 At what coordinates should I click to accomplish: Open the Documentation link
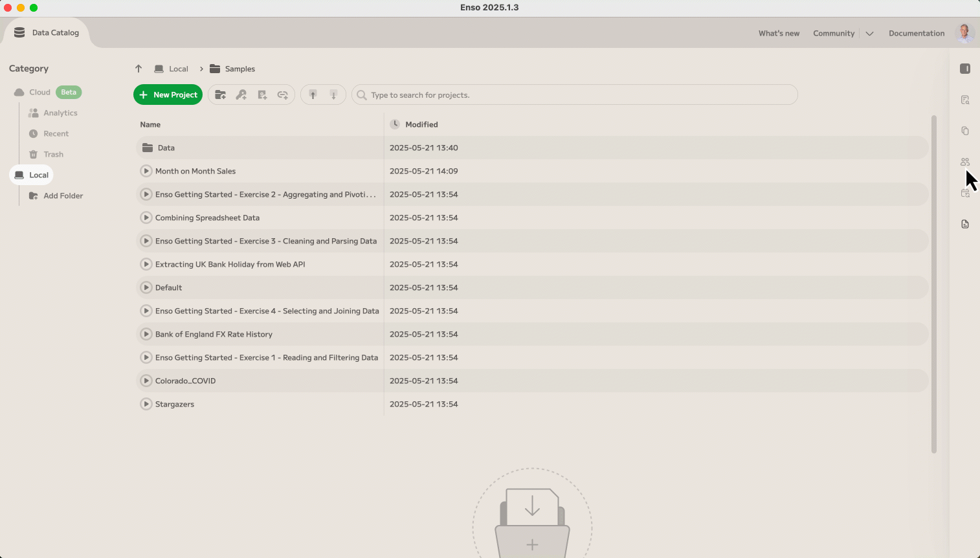point(917,33)
